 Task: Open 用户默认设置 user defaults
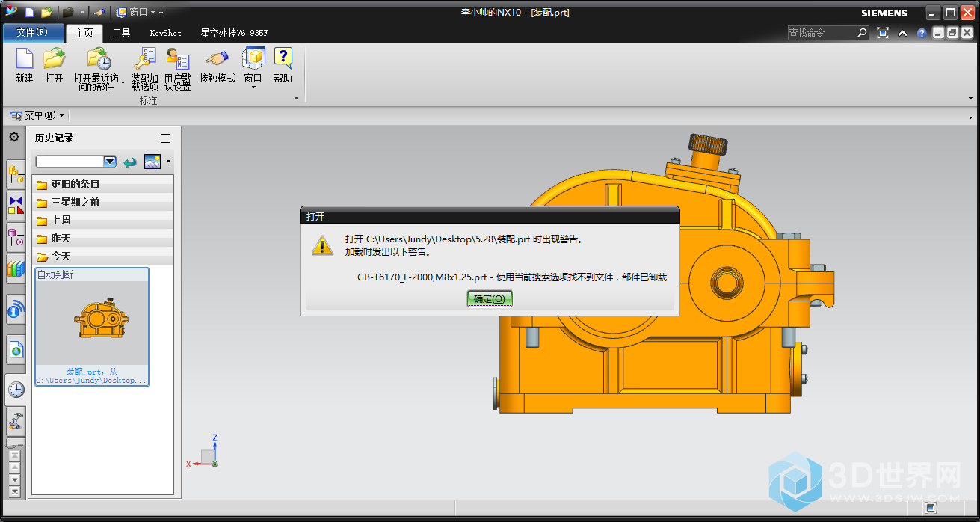[177, 70]
